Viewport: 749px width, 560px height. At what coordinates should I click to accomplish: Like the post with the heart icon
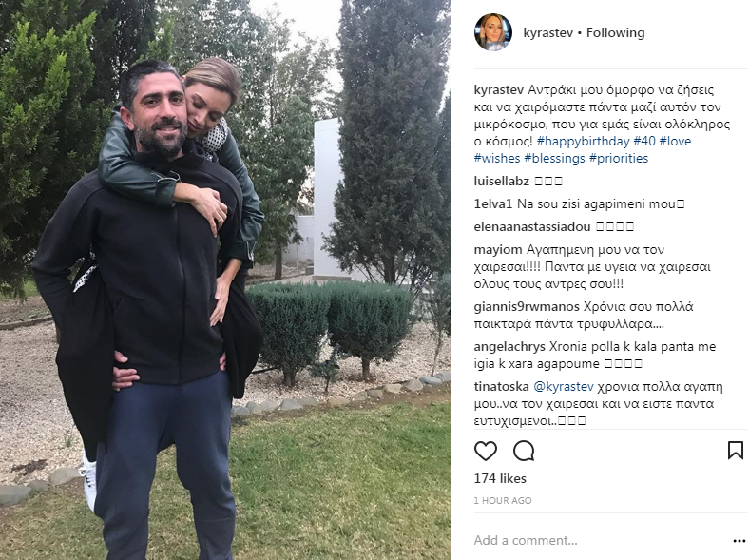[x=486, y=451]
